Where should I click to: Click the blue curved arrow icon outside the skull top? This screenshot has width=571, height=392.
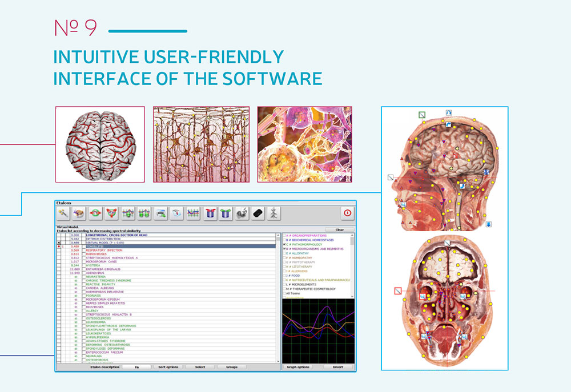pos(449,113)
